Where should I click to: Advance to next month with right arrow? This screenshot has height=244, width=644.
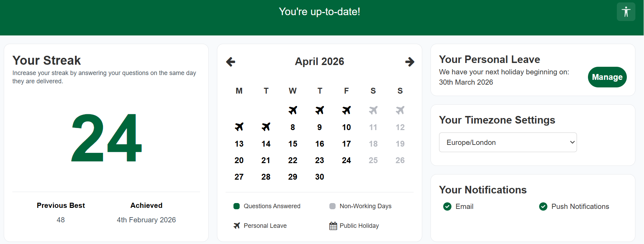point(410,62)
